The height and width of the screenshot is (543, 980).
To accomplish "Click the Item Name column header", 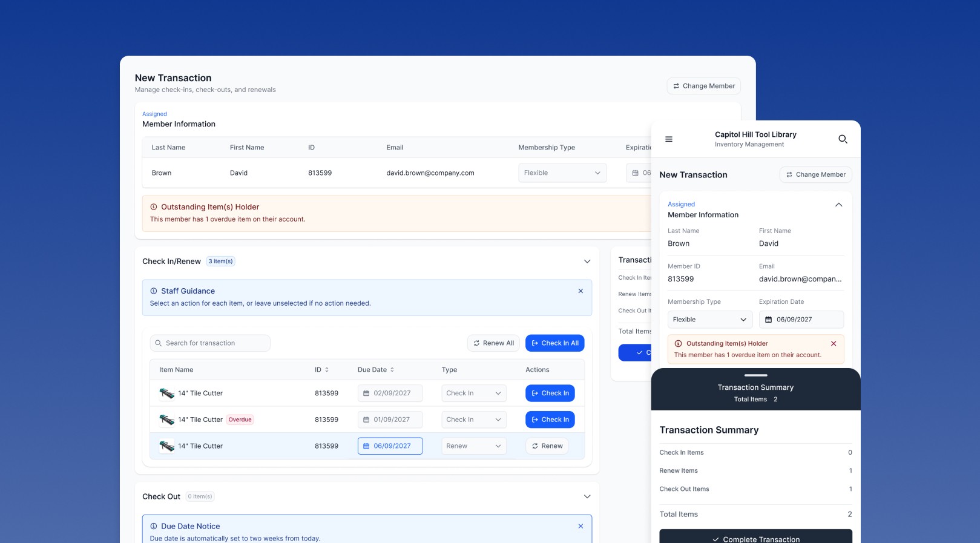I will point(176,370).
